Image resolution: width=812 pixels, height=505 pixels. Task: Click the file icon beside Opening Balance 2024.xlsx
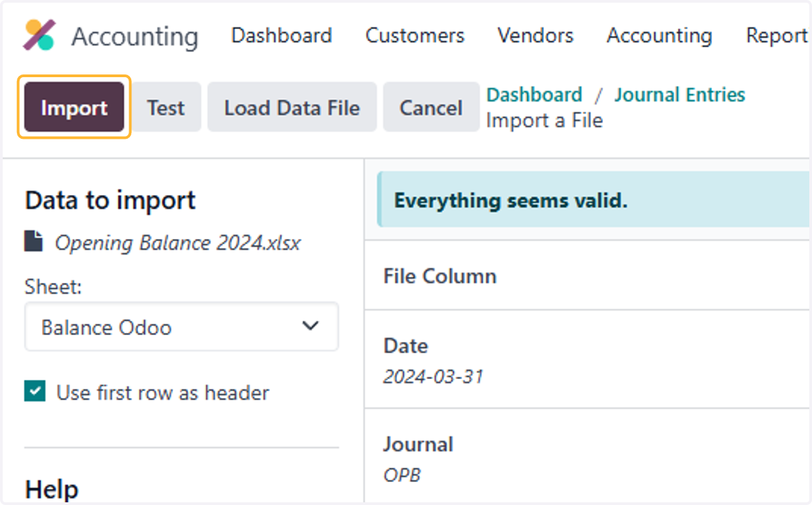click(32, 242)
